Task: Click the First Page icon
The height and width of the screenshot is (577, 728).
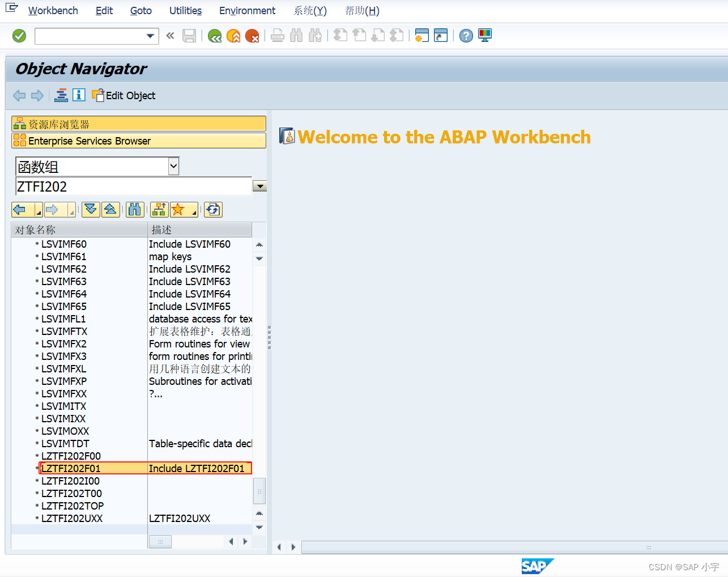Action: (x=340, y=36)
